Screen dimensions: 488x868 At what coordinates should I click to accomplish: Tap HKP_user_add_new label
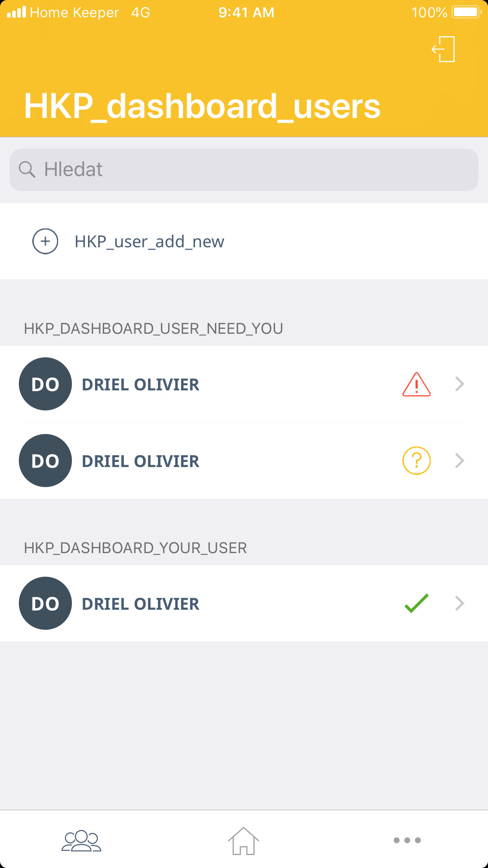click(149, 241)
